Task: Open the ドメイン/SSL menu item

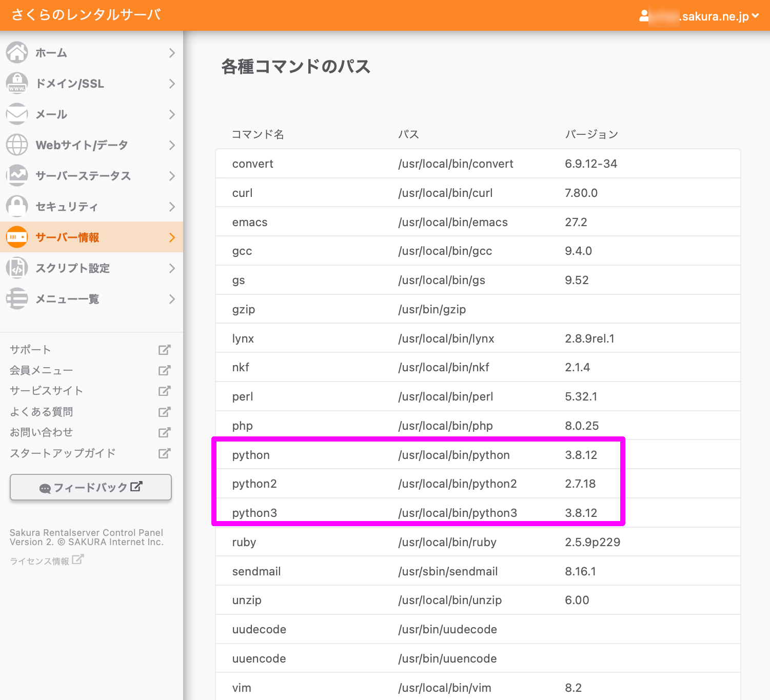Action: 91,84
